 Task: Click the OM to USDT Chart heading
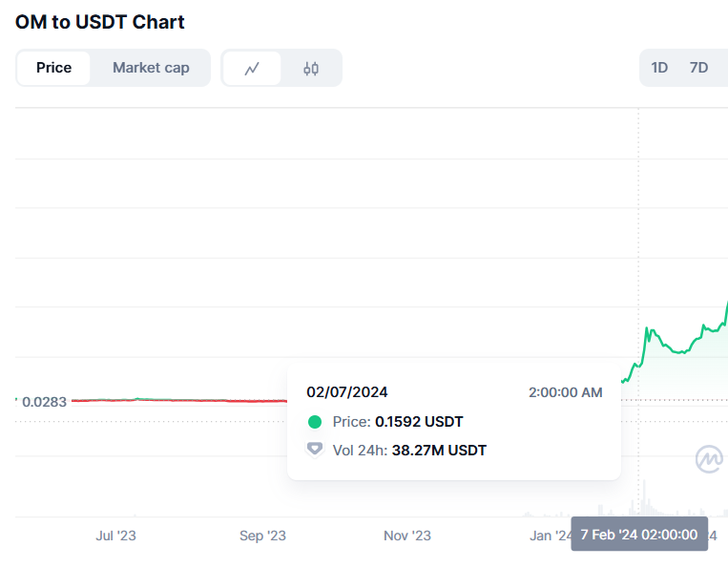click(x=100, y=22)
